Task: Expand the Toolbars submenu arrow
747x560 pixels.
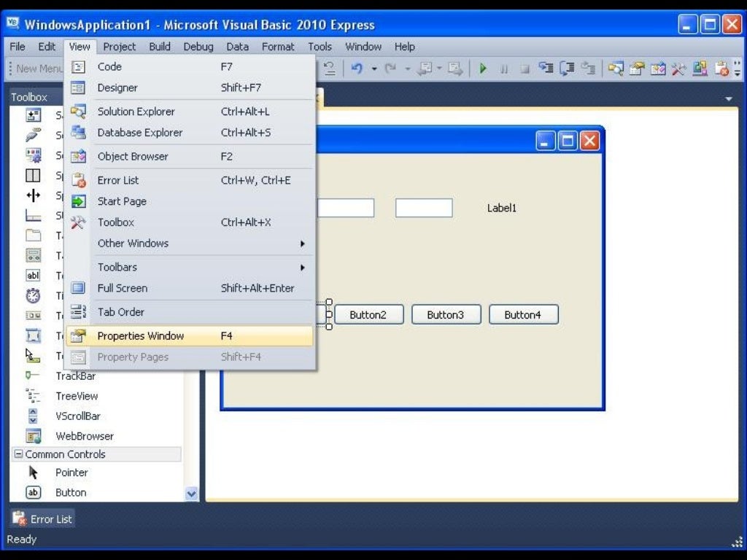Action: click(302, 267)
